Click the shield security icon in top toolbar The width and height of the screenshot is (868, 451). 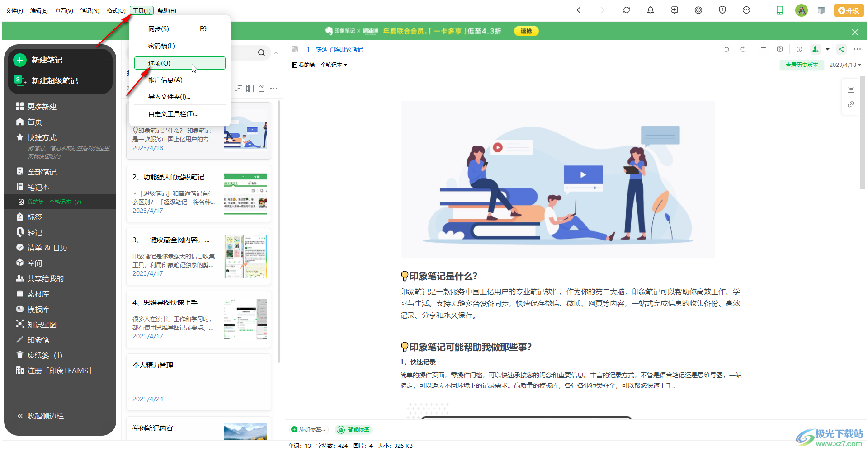click(722, 10)
